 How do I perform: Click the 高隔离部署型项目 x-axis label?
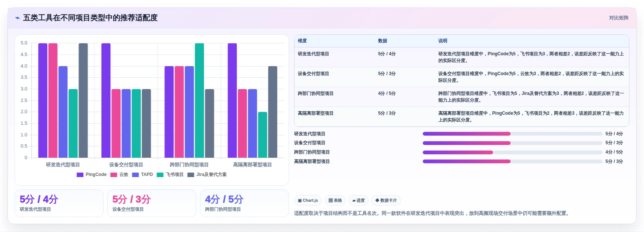(x=252, y=165)
